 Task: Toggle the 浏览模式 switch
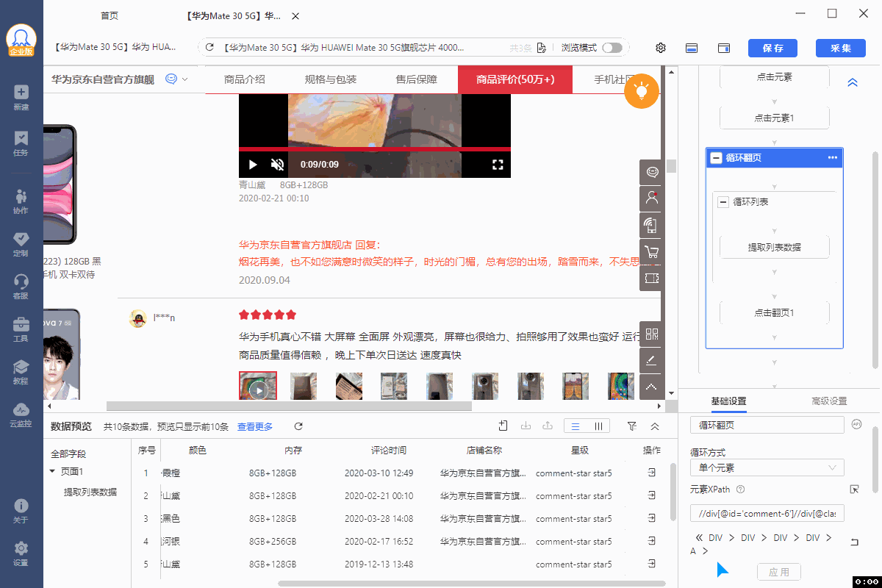[612, 48]
